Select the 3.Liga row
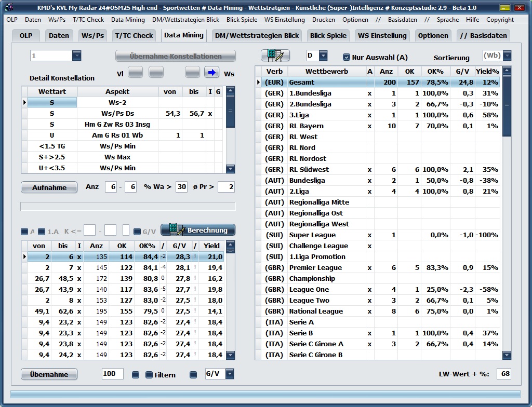532x407 pixels. (x=378, y=115)
